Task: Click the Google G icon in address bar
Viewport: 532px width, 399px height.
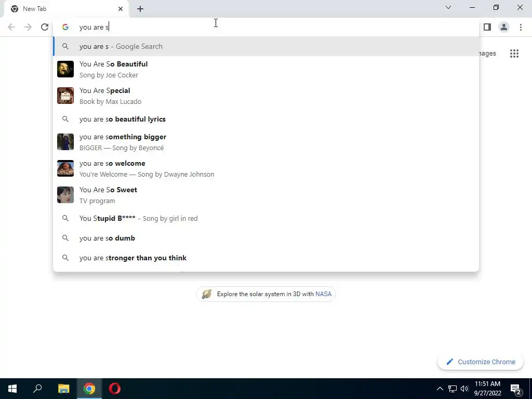Action: (x=65, y=27)
